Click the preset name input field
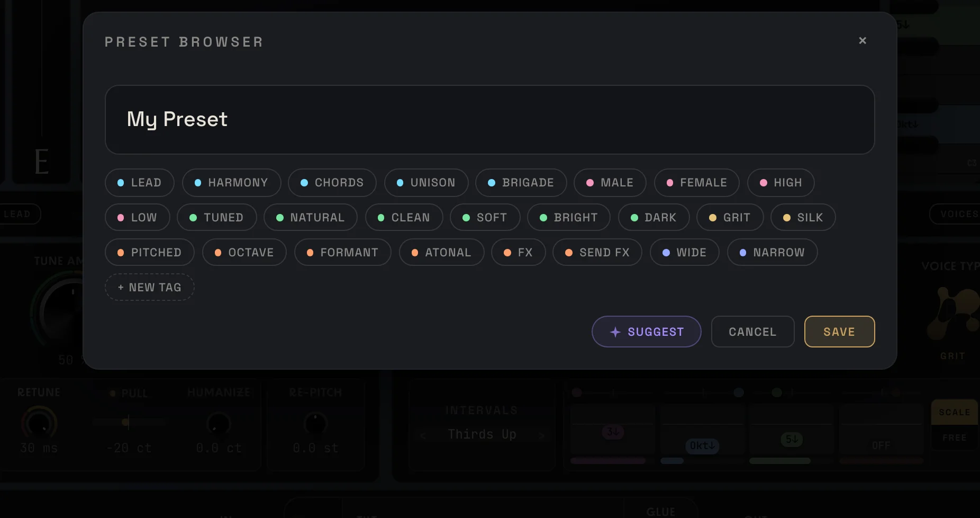980x518 pixels. 489,120
